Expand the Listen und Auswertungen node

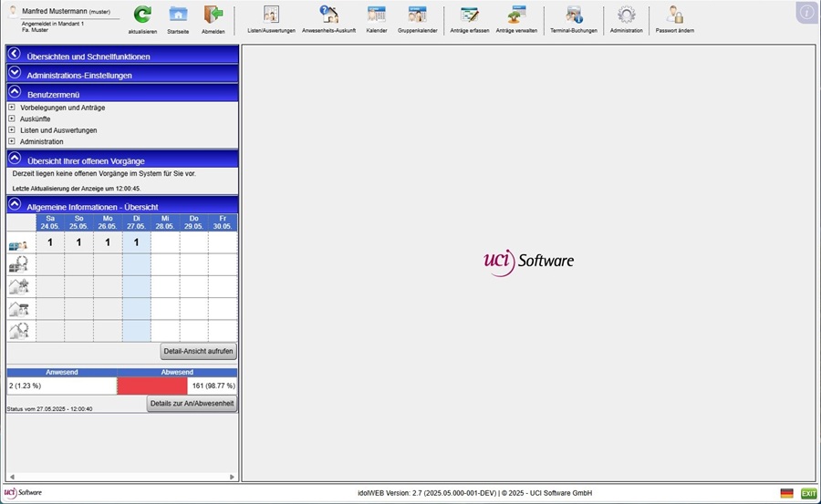12,130
